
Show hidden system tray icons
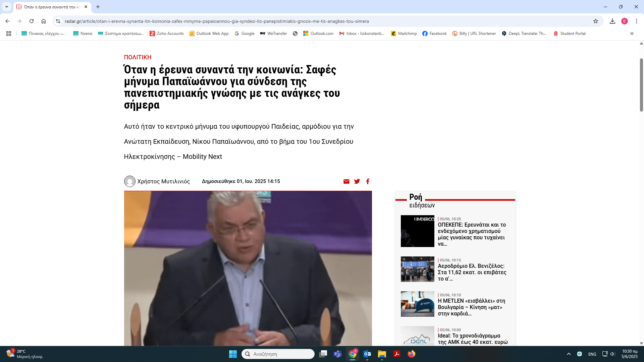[569, 354]
